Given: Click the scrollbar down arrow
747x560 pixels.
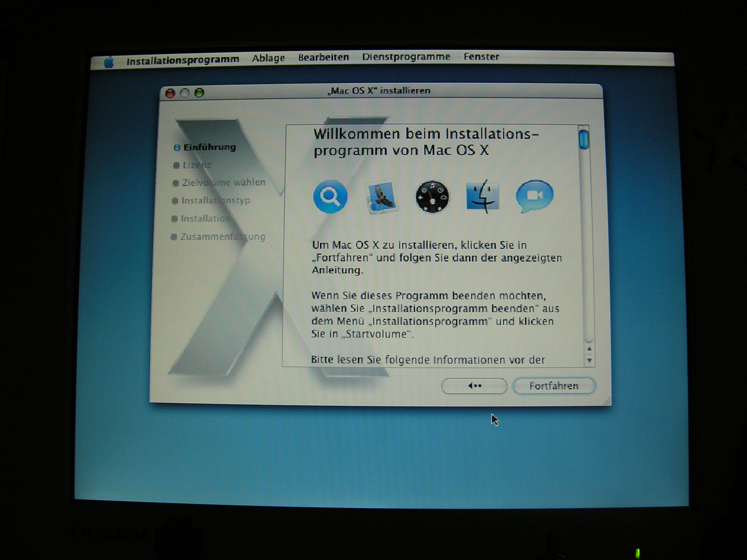Looking at the screenshot, I should [590, 360].
